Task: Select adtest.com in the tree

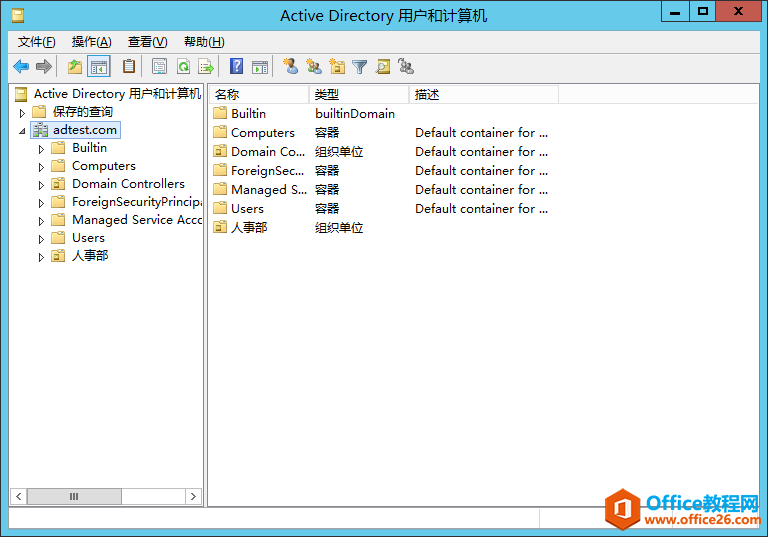Action: tap(85, 130)
